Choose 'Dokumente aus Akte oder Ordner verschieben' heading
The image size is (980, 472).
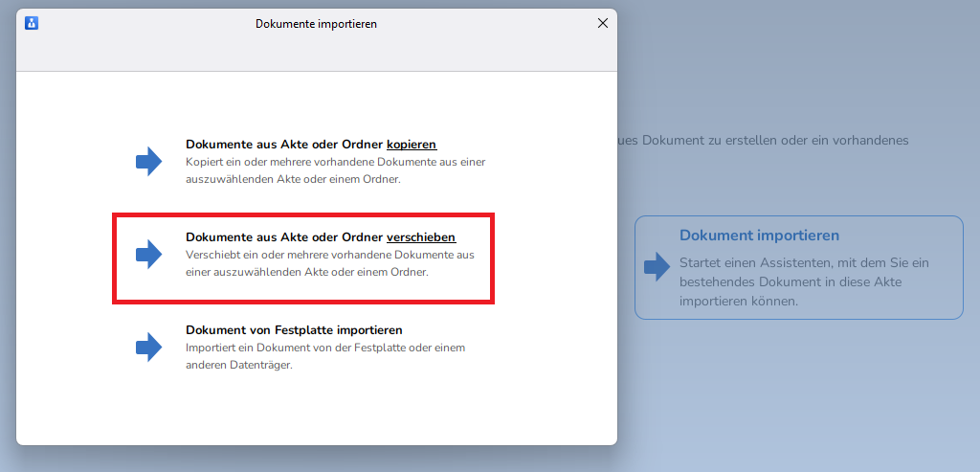[x=285, y=237]
